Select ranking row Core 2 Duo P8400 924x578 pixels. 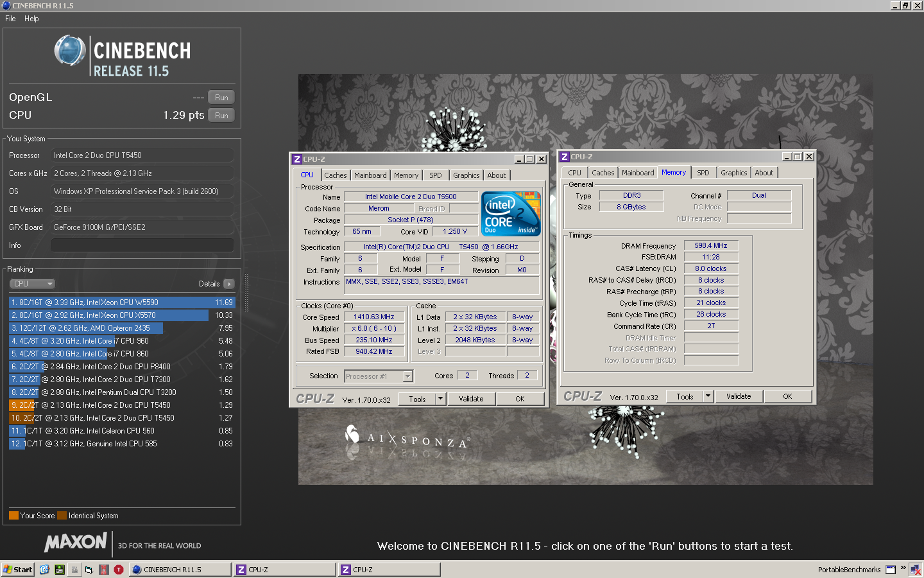tap(122, 366)
